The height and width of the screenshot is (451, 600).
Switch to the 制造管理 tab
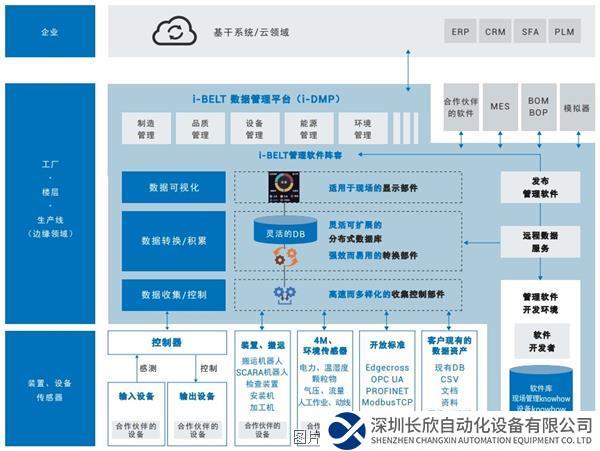tap(147, 128)
